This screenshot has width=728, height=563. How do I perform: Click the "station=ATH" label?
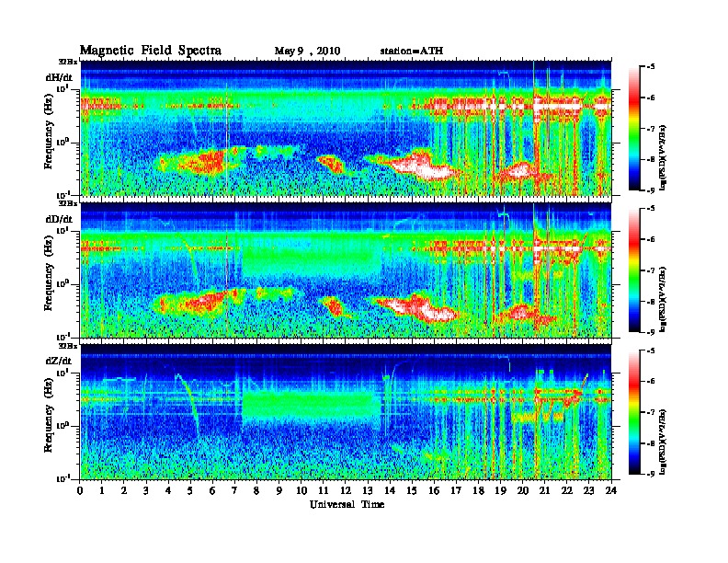pyautogui.click(x=412, y=51)
